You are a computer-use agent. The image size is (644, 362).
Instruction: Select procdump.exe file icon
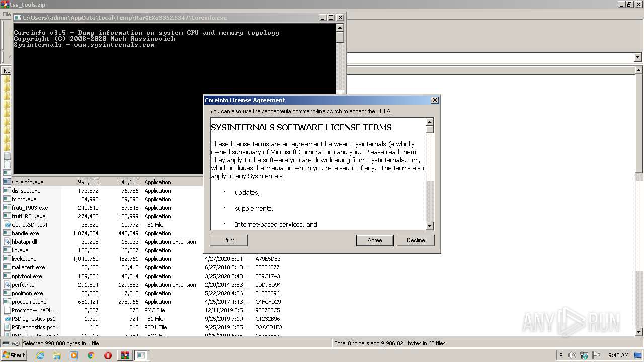[x=7, y=302]
